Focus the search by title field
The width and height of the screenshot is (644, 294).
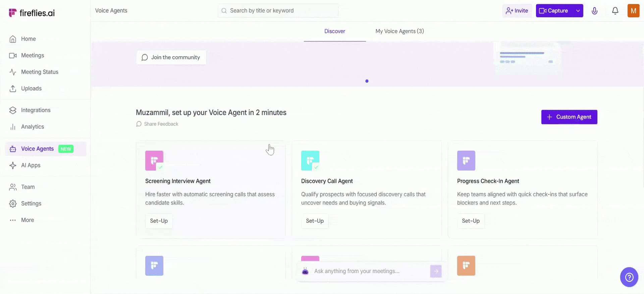point(278,11)
